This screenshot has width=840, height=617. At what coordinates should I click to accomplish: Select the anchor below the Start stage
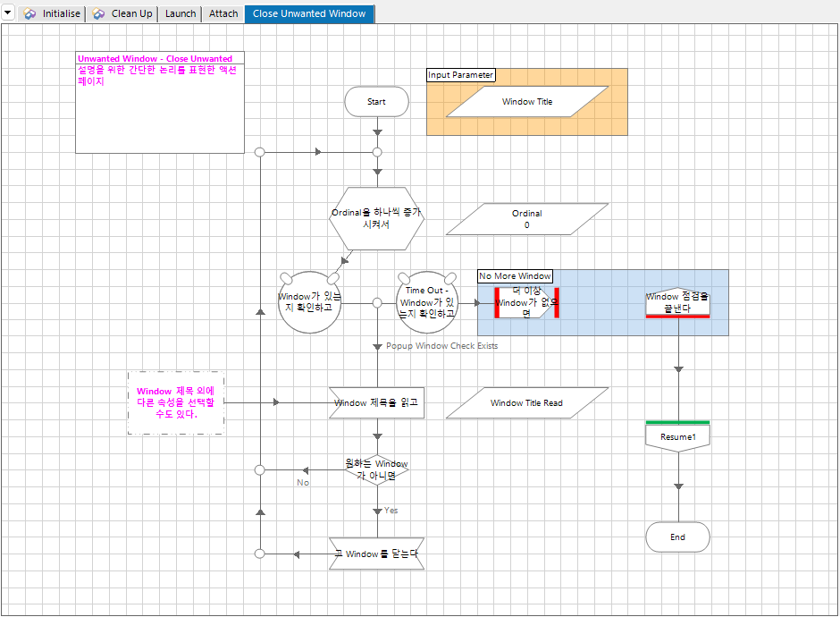(377, 152)
